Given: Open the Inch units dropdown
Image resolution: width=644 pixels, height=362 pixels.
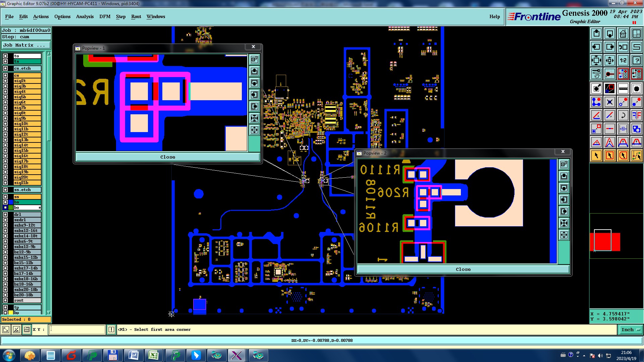Looking at the screenshot, I should pyautogui.click(x=631, y=330).
